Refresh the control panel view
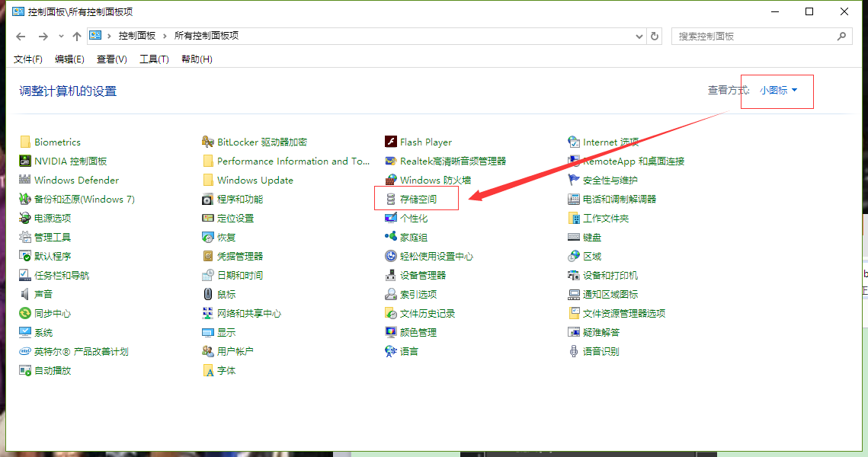868x457 pixels. 655,36
